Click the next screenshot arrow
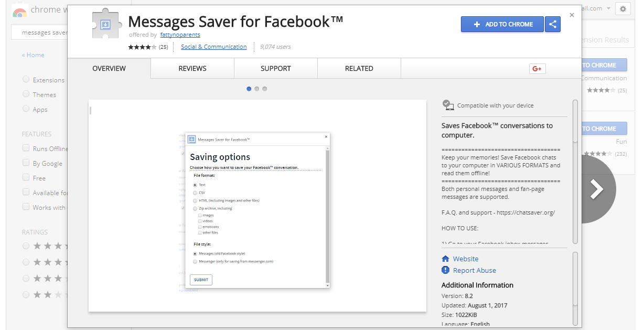644x330 pixels. click(x=597, y=189)
